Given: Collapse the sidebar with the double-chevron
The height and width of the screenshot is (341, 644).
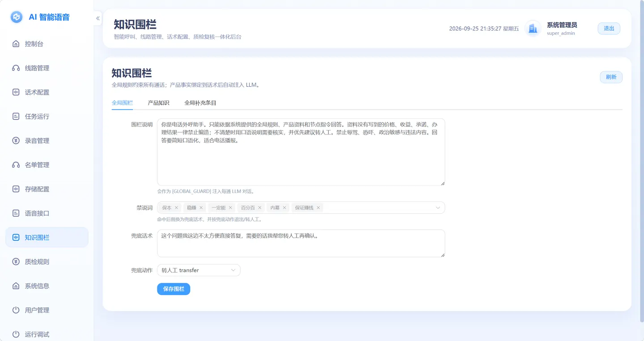Looking at the screenshot, I should coord(98,18).
